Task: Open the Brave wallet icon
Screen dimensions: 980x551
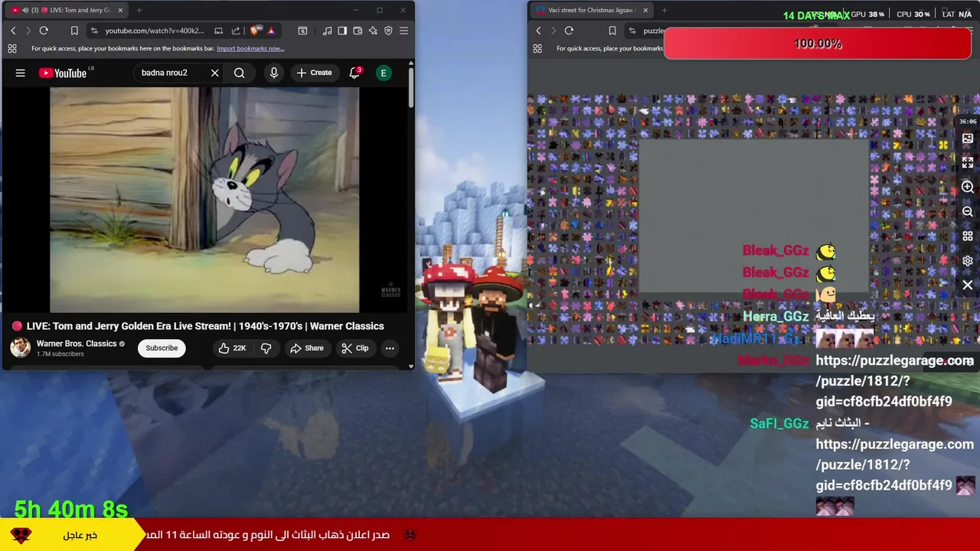Action: click(x=358, y=31)
